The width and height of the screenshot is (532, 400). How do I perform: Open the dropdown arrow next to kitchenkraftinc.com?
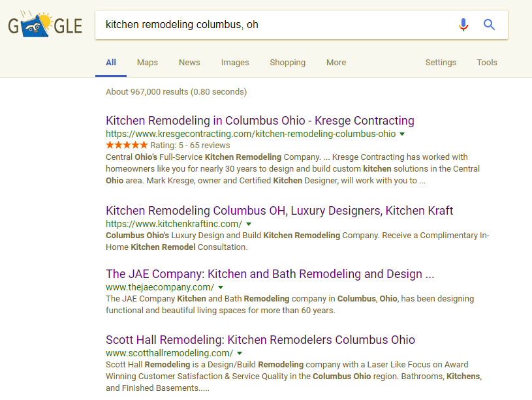coord(249,224)
